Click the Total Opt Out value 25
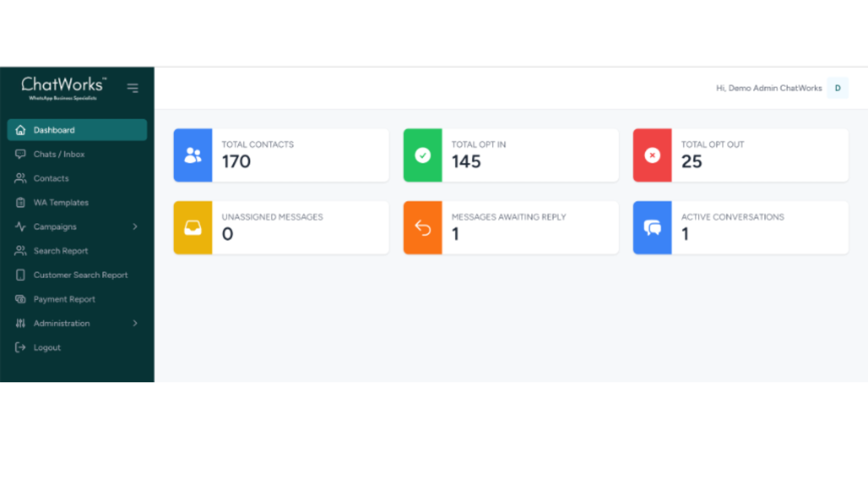Screen dimensions: 868x488 692,162
